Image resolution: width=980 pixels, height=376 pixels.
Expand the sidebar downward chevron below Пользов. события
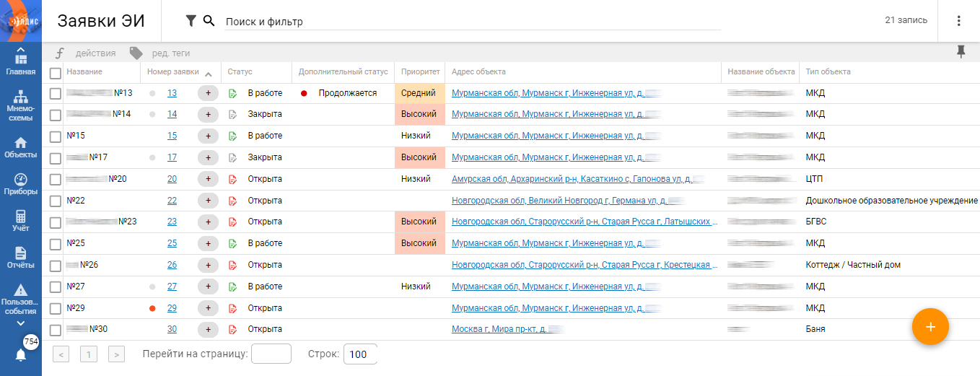[21, 323]
